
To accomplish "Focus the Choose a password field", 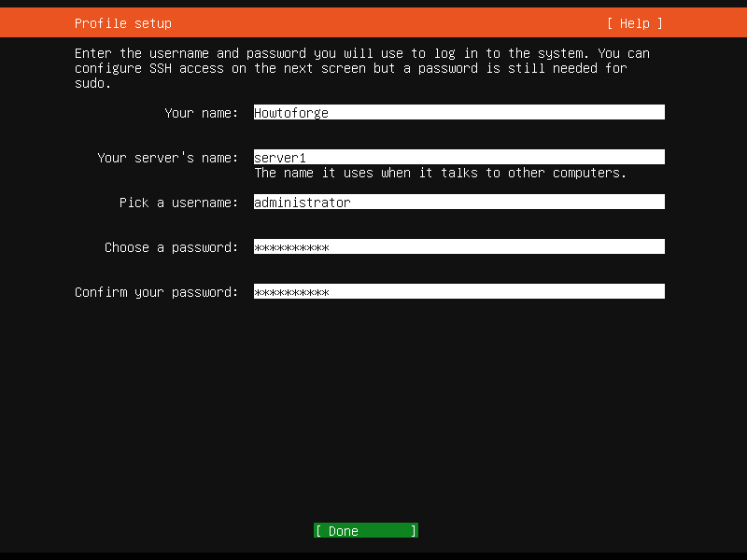I will coord(458,246).
